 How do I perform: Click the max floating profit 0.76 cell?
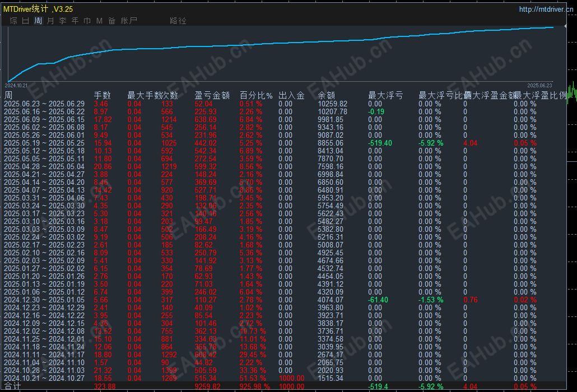[x=471, y=300]
